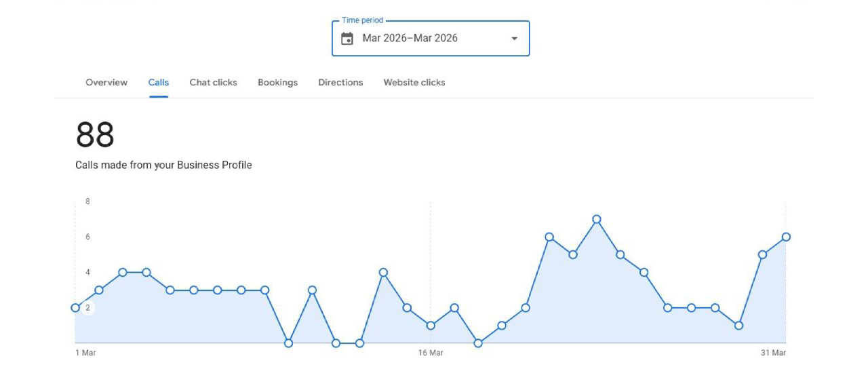The image size is (868, 388).
Task: Click the 1 Mar data point
Action: point(75,308)
